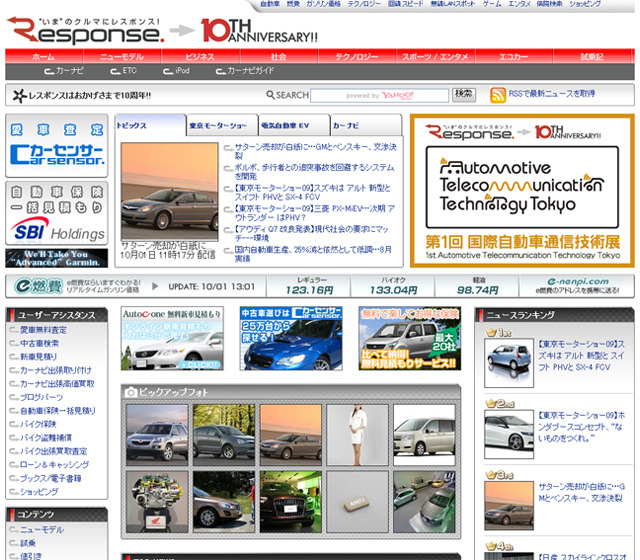Open the 3rd ranked サターン article link
Screen dimensions: 640x560
581,492
